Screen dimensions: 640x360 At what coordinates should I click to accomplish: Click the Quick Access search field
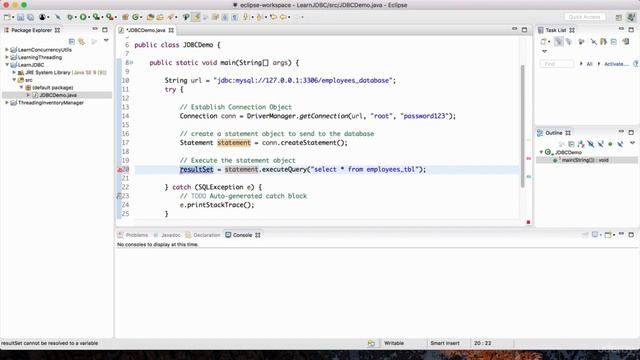click(584, 17)
